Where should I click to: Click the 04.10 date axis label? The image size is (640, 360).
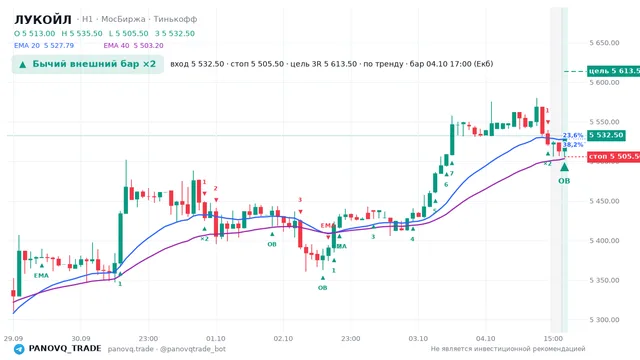[x=486, y=339]
